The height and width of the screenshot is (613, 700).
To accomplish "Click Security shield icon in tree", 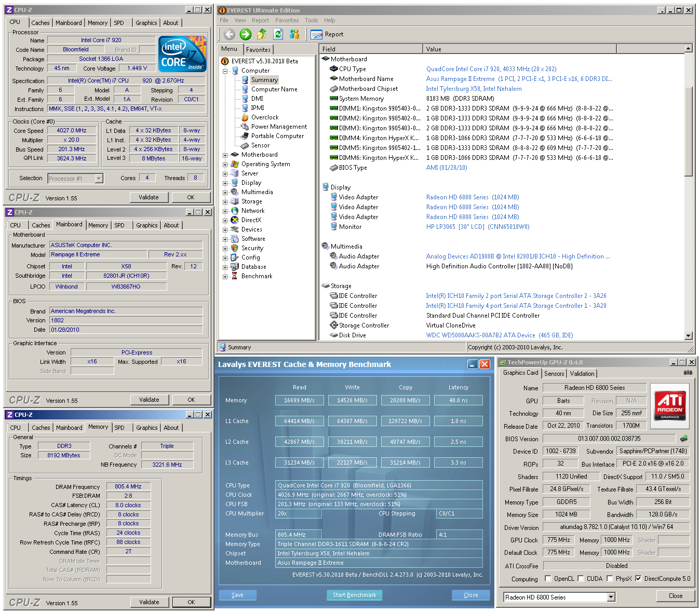I will [235, 248].
